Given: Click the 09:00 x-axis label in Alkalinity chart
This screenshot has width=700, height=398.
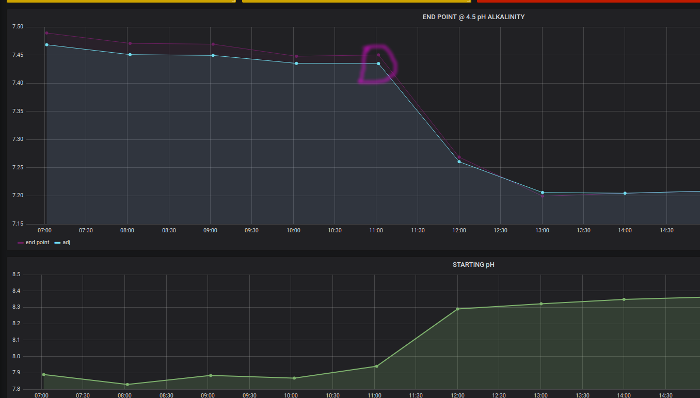Looking at the screenshot, I should 210,230.
